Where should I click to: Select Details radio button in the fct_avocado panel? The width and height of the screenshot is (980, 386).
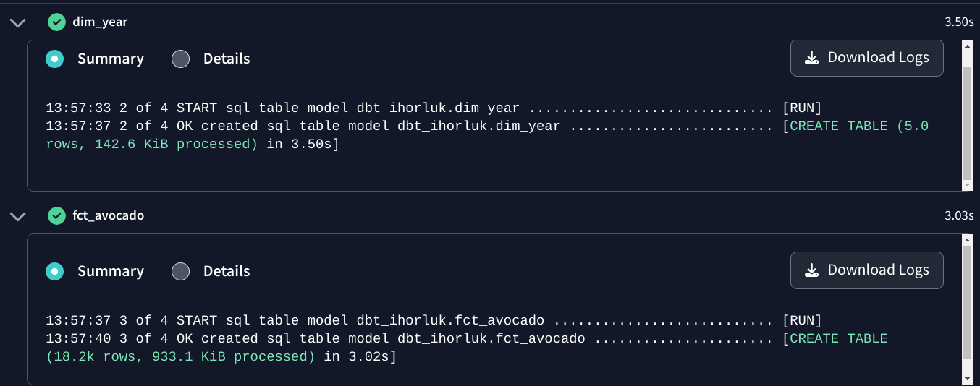coord(180,271)
